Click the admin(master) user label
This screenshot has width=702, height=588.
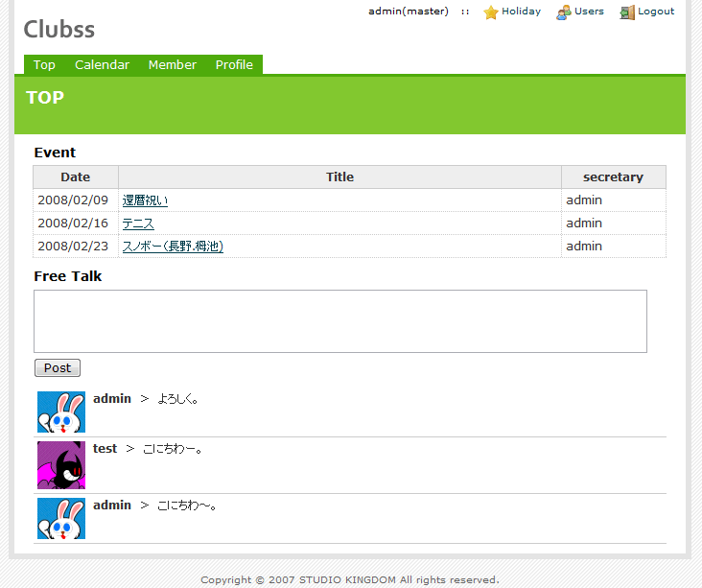pos(409,12)
